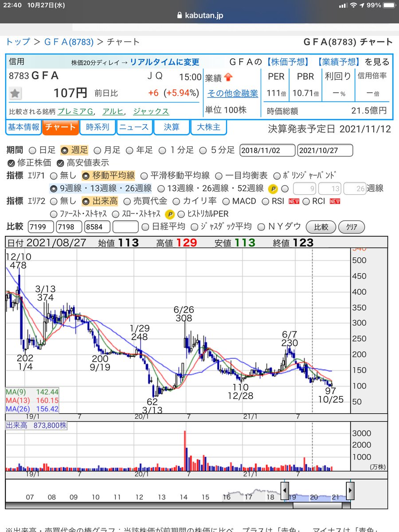This screenshot has width=399, height=532.
Task: Select ボリンジャーバンド radio button
Action: [x=277, y=176]
